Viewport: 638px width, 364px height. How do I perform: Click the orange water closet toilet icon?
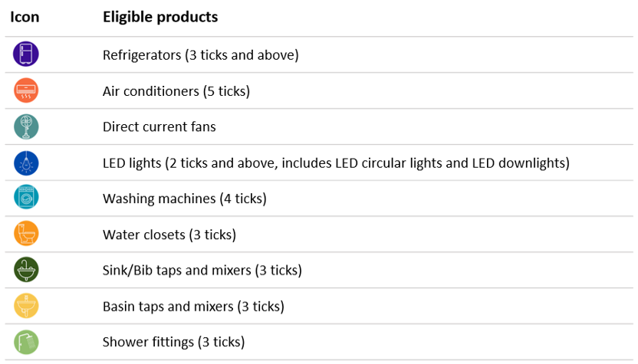click(26, 234)
